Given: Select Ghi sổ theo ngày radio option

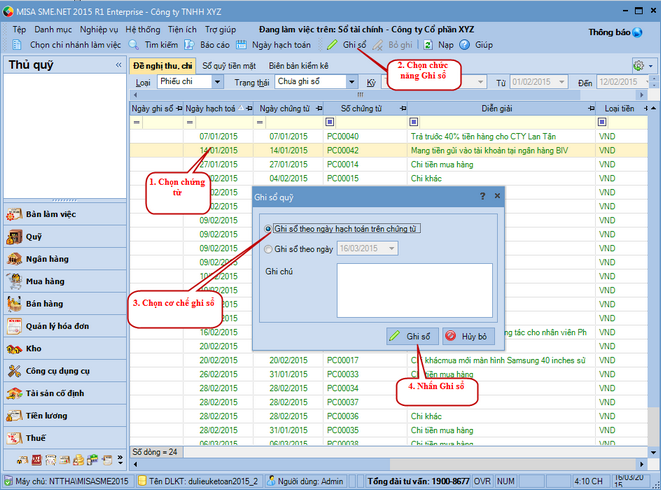Looking at the screenshot, I should 268,249.
